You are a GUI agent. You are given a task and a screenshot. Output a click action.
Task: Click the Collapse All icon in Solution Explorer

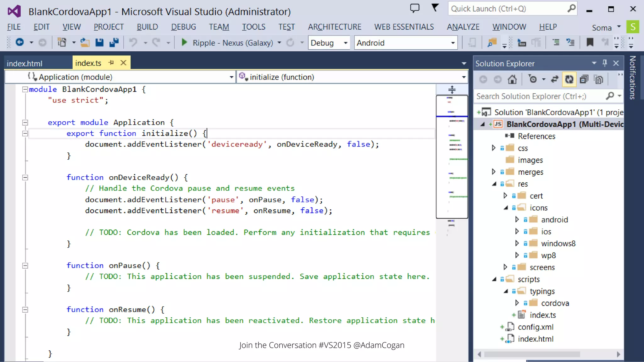[584, 79]
